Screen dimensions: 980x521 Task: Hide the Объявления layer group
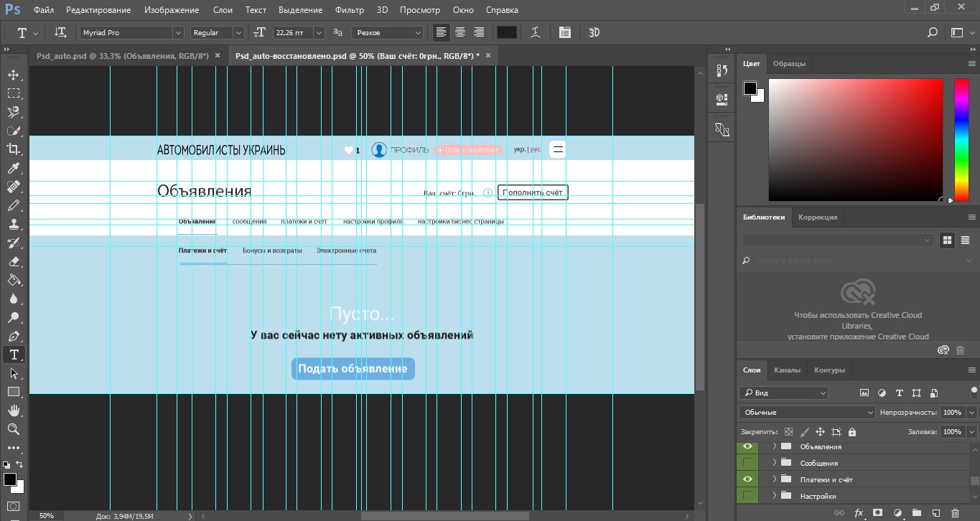pyautogui.click(x=747, y=446)
